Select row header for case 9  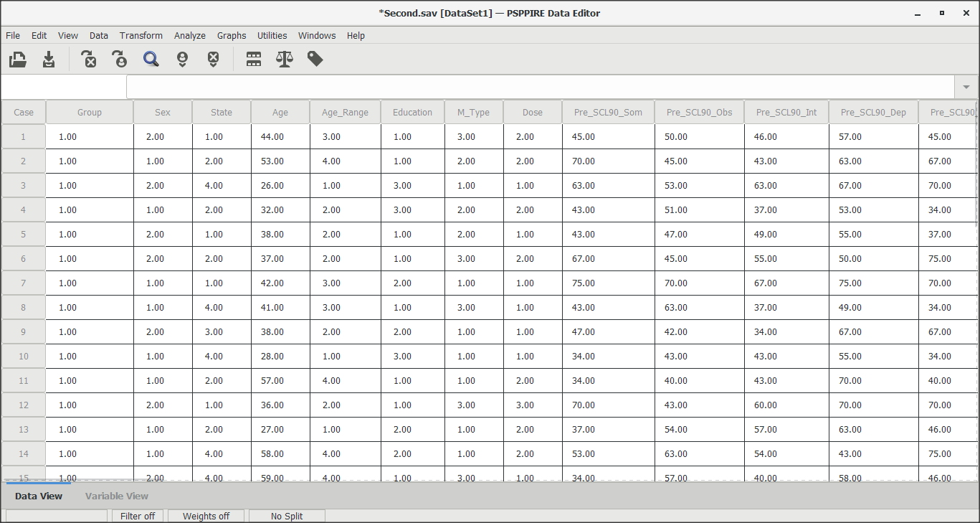point(24,331)
